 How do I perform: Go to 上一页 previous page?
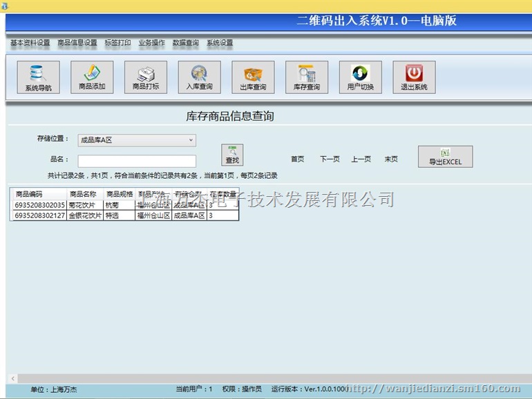[x=361, y=159]
